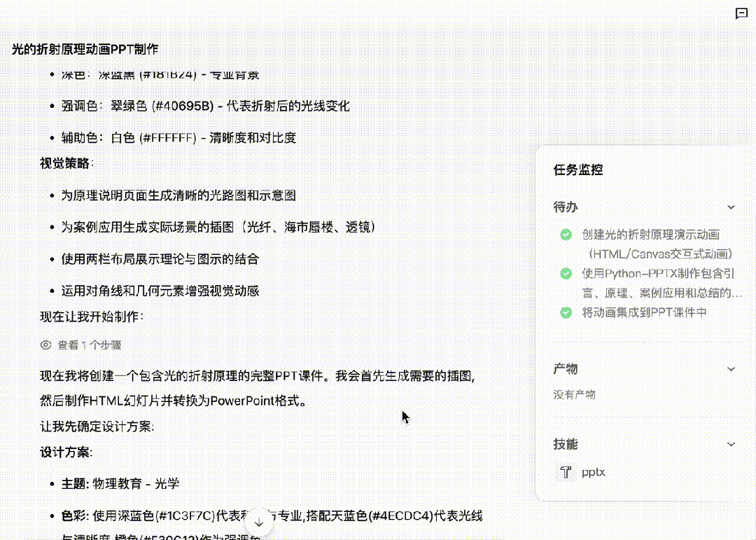Click the pptx skill label
Image resolution: width=756 pixels, height=540 pixels.
(x=593, y=472)
